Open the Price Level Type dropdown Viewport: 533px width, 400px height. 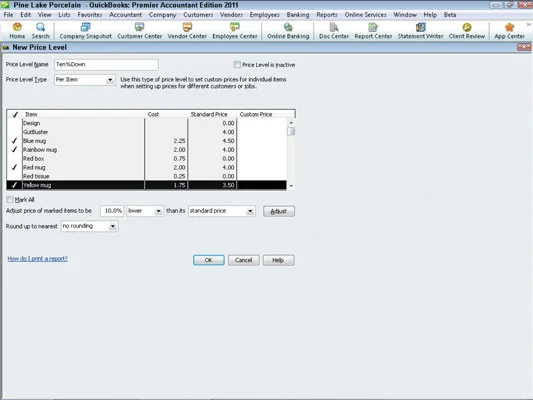pyautogui.click(x=110, y=80)
